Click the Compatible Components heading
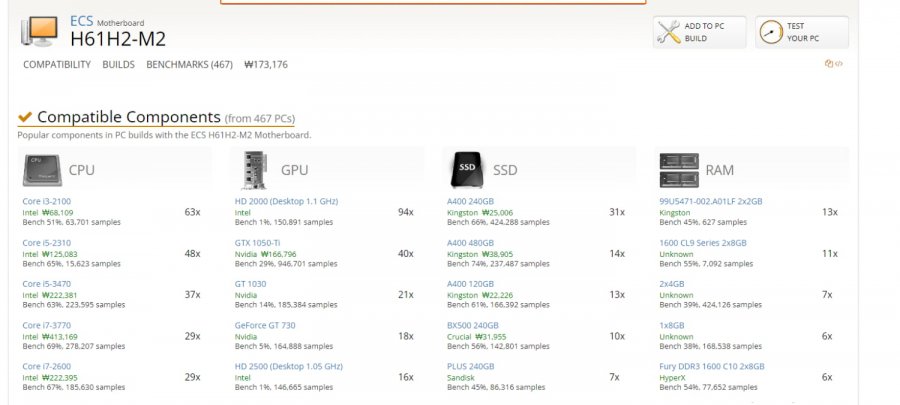 click(129, 117)
